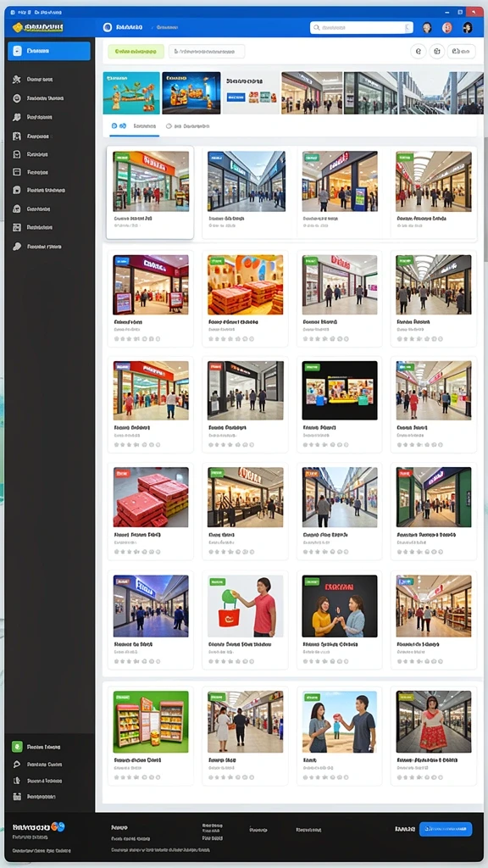Viewport: 488px width, 868px height.
Task: Click the key-shaped icon in the sidebar
Action: pos(17,247)
